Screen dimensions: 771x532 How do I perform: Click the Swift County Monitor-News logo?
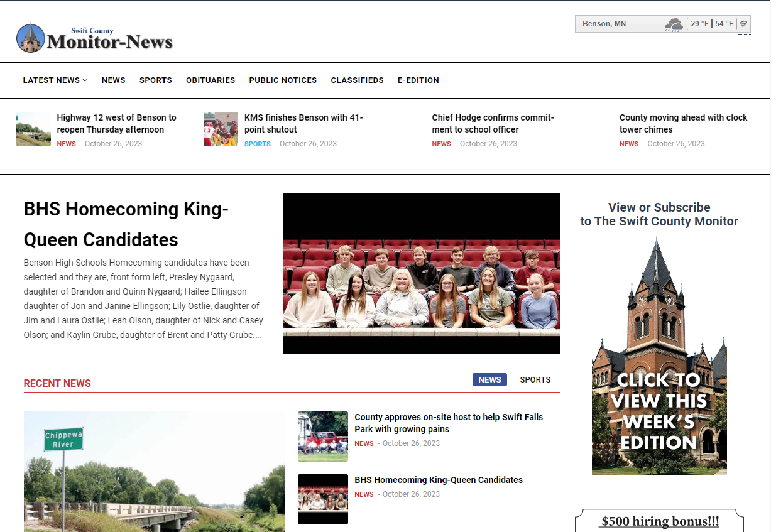click(x=94, y=38)
